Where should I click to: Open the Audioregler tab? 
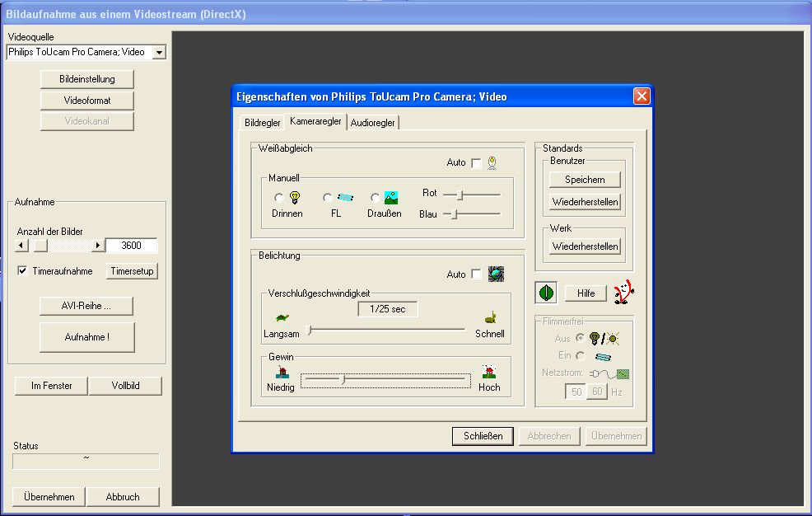coord(372,123)
